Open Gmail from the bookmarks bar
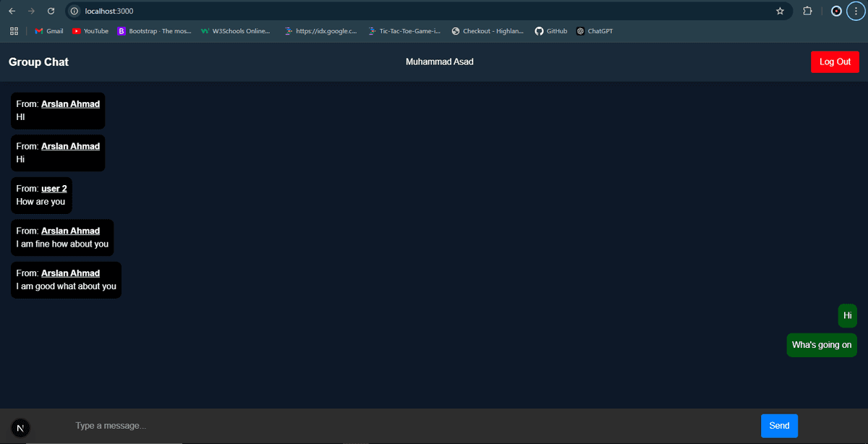 coord(48,30)
